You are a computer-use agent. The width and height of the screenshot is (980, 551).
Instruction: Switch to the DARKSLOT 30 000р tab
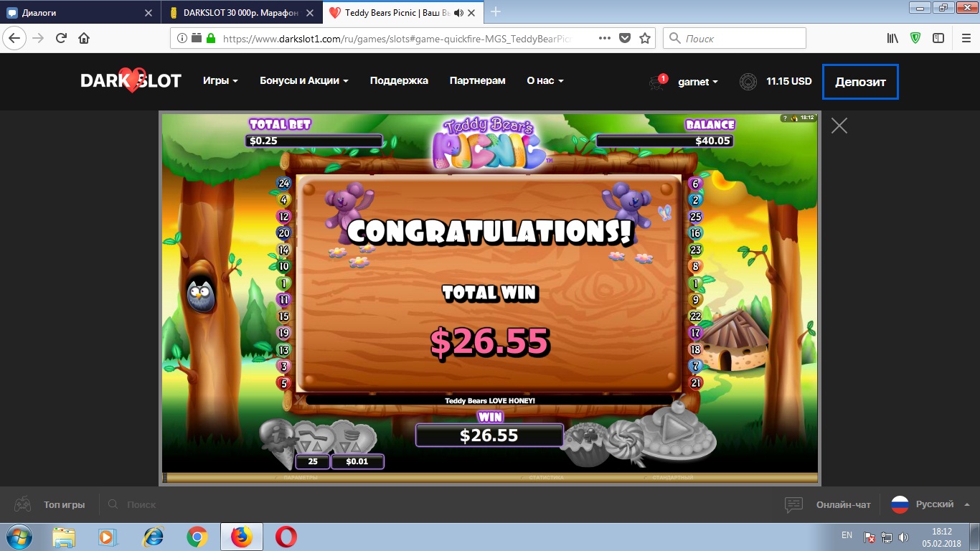tap(240, 12)
